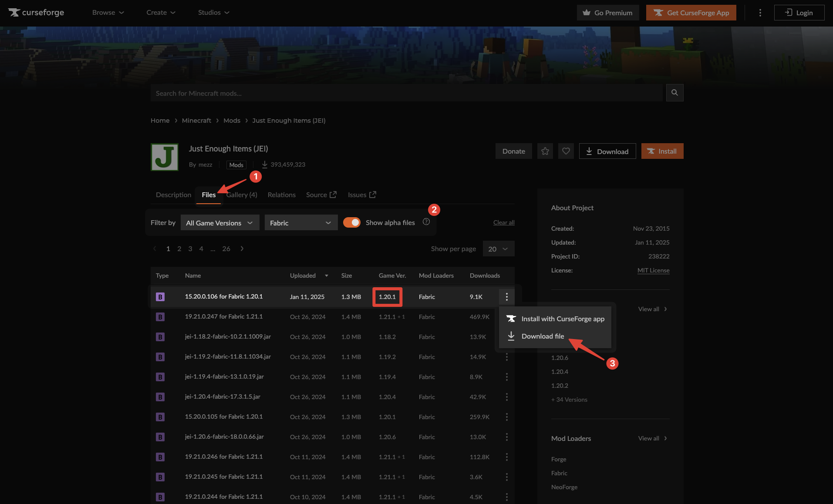Image resolution: width=833 pixels, height=504 pixels.
Task: Select NeoForge in Mod Loaders list
Action: pyautogui.click(x=564, y=487)
